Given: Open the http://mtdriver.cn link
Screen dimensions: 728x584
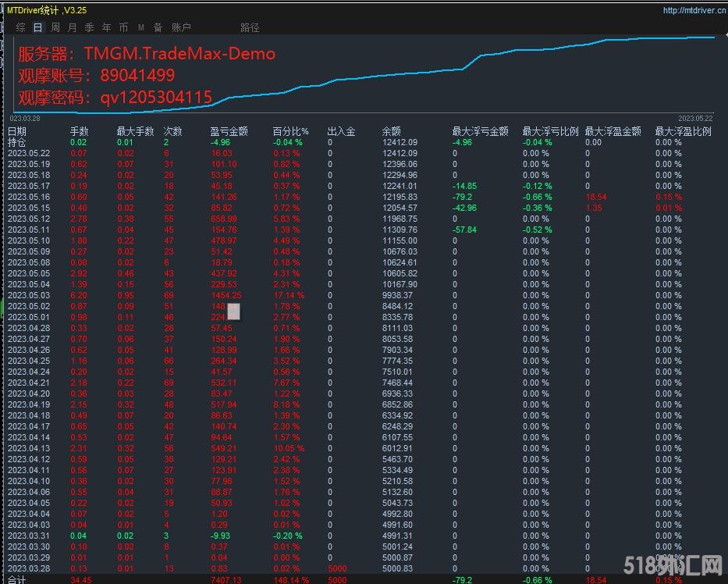Looking at the screenshot, I should click(x=694, y=9).
